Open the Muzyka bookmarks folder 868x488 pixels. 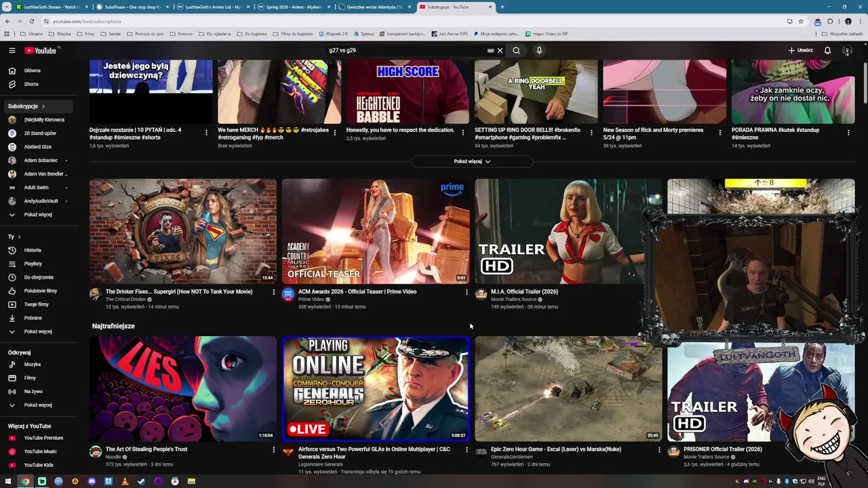click(x=60, y=33)
